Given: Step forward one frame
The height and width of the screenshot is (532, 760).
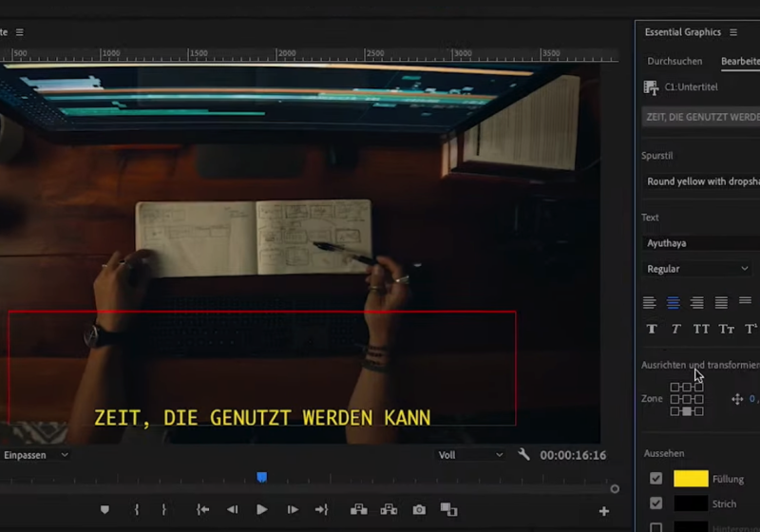Looking at the screenshot, I should pos(293,510).
